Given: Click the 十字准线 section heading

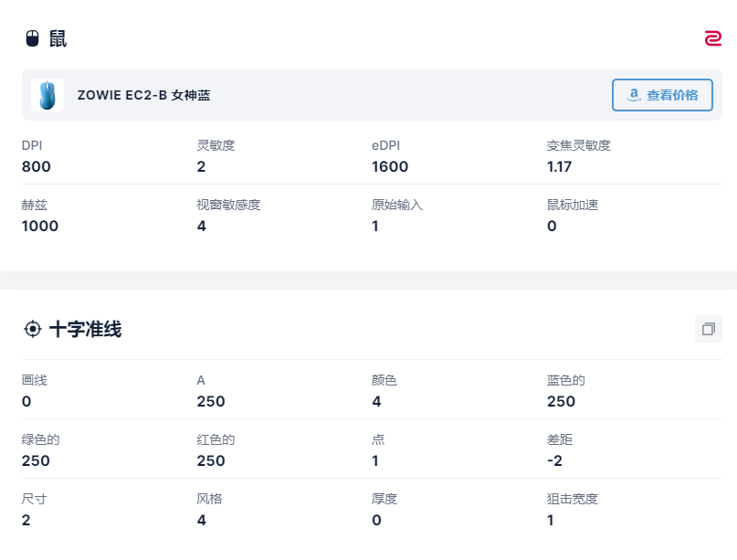Looking at the screenshot, I should coord(85,329).
